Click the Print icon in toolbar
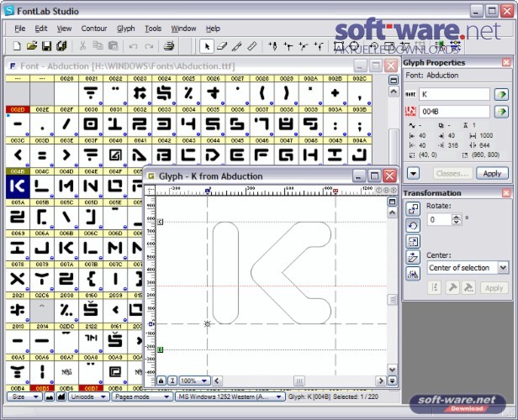This screenshot has width=518, height=420. click(x=169, y=46)
